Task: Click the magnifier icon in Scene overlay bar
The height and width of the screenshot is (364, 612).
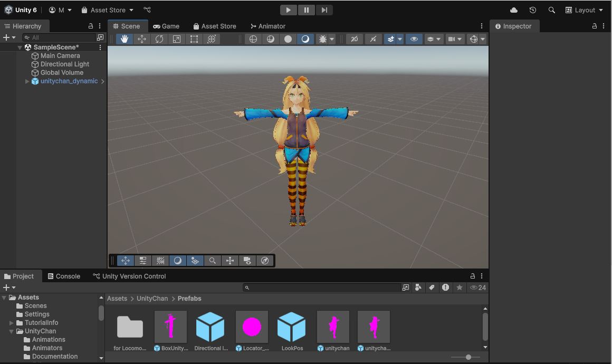Action: 212,261
